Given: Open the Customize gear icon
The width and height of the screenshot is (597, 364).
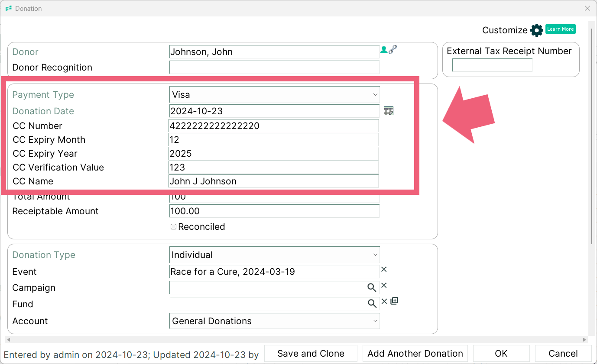Looking at the screenshot, I should click(536, 30).
